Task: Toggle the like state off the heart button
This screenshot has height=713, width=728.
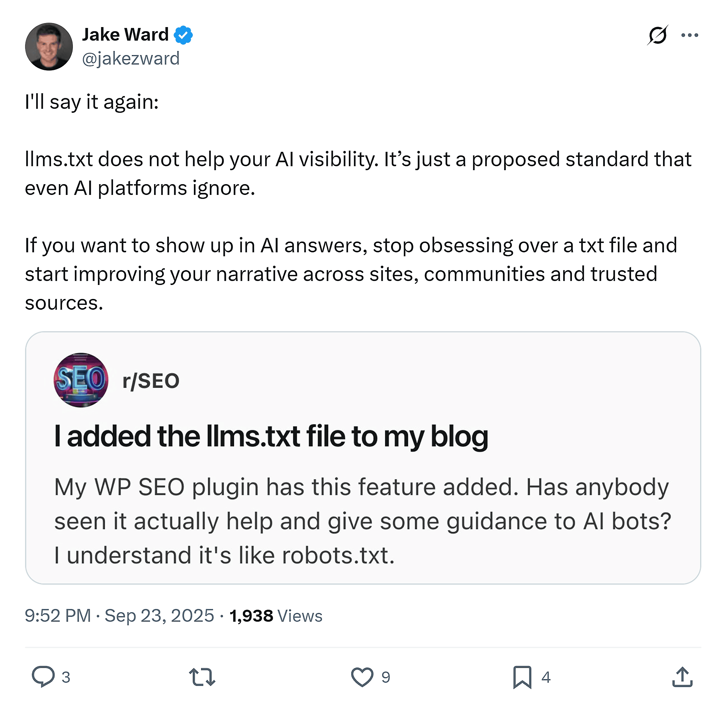Action: tap(362, 677)
